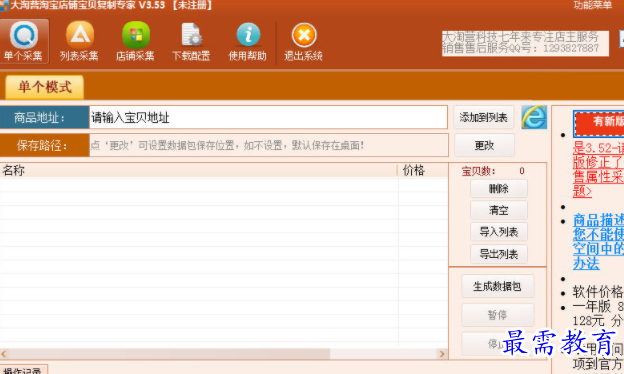The height and width of the screenshot is (374, 624).
Task: Switch to the 操作记录 tab
Action: 23,370
